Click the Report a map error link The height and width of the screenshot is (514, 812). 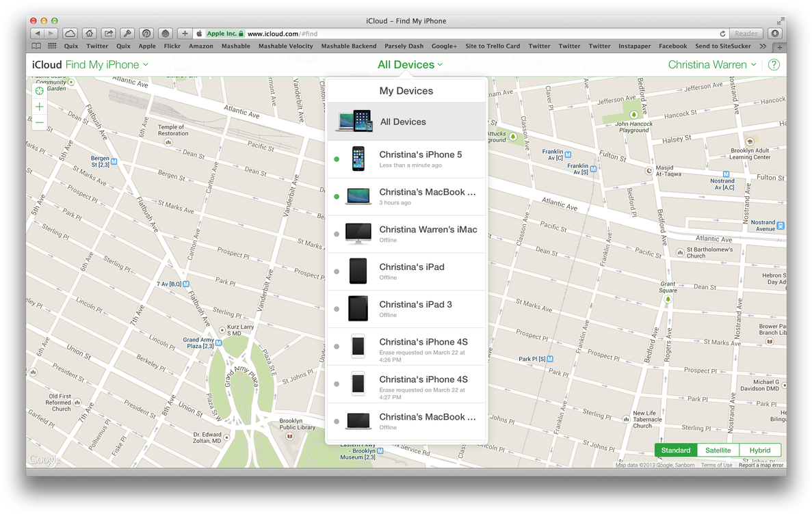[x=761, y=465]
